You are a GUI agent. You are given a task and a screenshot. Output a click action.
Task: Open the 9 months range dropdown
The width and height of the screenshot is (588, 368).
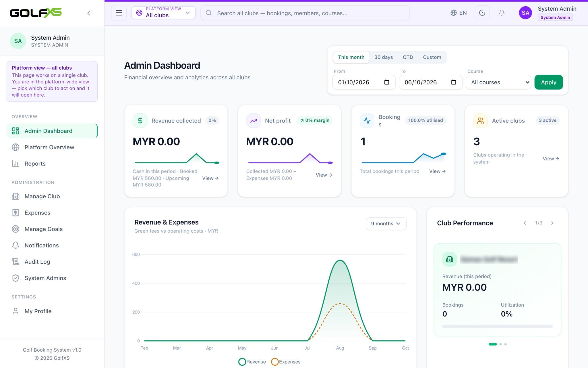tap(386, 224)
